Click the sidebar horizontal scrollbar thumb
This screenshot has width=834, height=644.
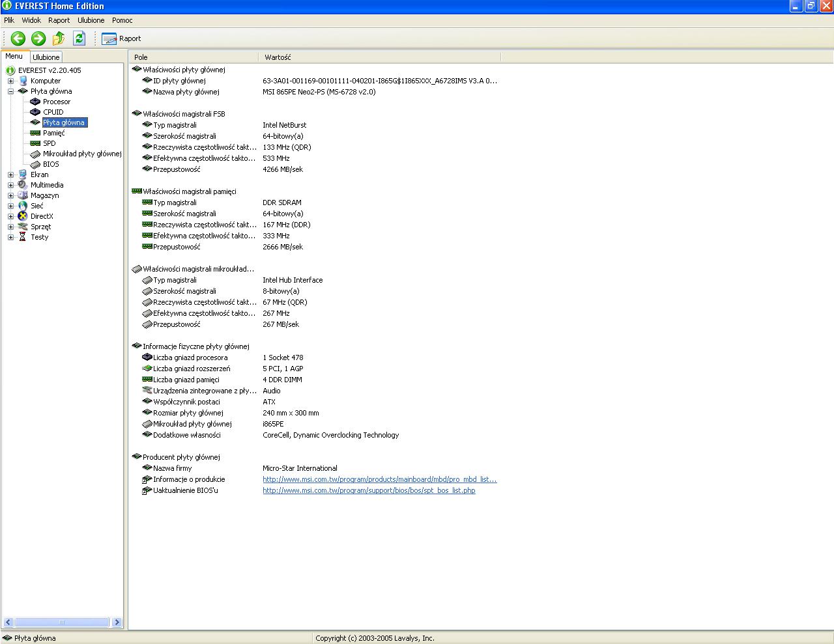62,622
